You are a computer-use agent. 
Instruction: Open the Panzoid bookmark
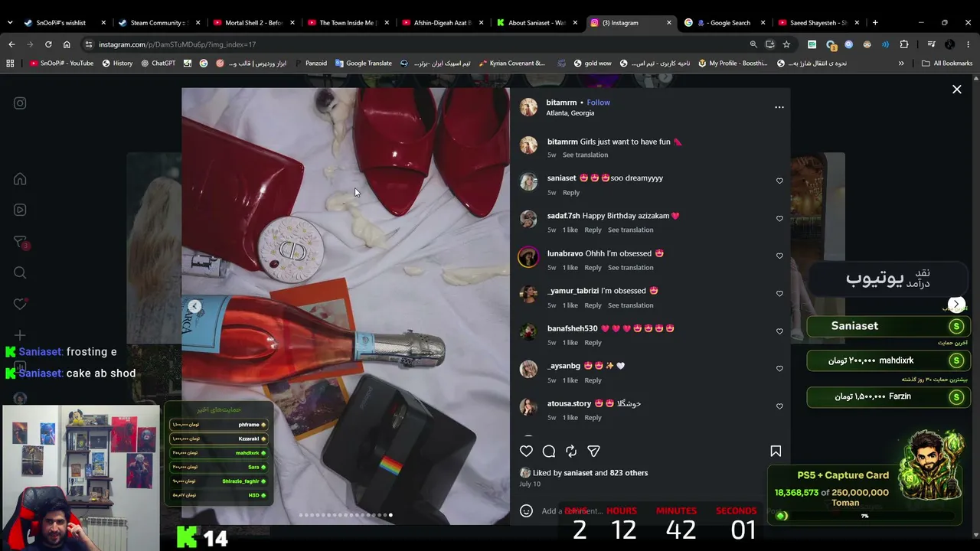(310, 64)
